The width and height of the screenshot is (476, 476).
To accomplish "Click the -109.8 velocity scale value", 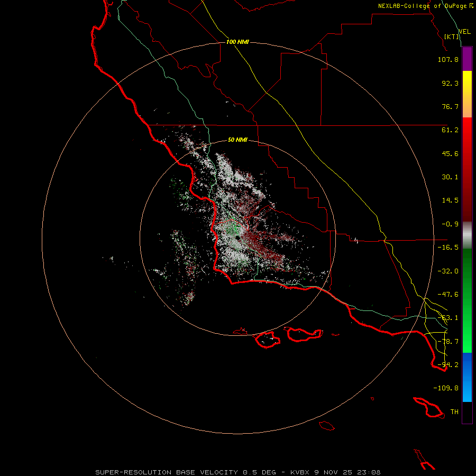I will pyautogui.click(x=446, y=388).
